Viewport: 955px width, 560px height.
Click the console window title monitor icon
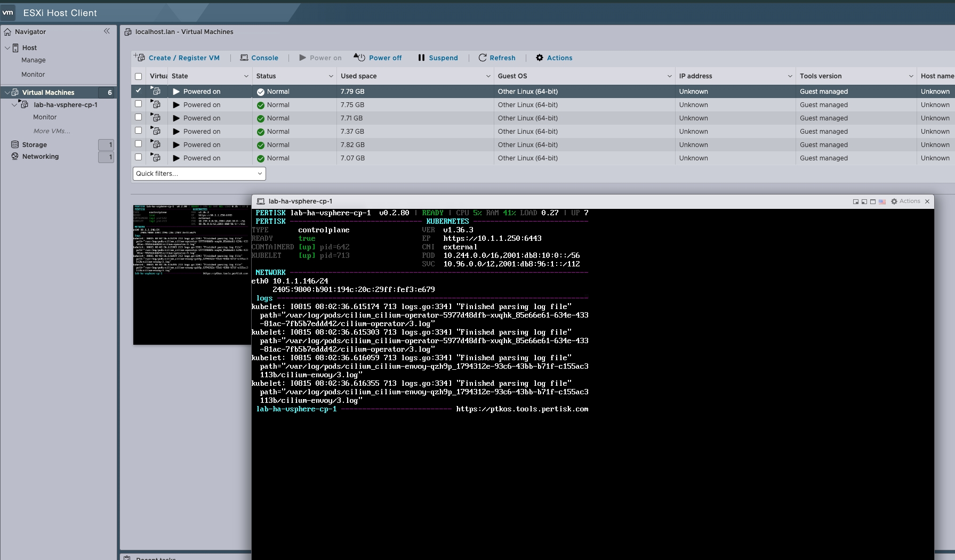pos(261,201)
